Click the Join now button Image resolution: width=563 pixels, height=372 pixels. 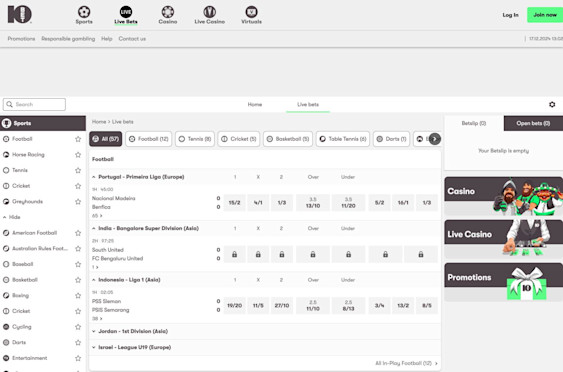coord(545,15)
